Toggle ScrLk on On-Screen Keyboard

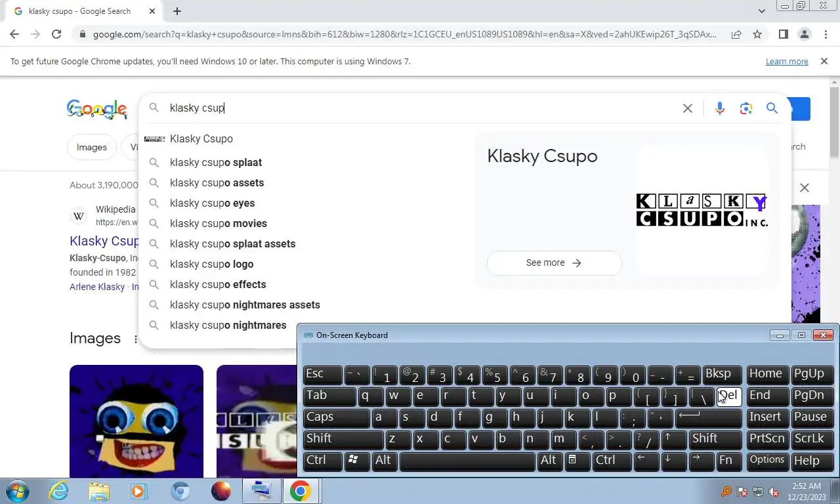pos(812,440)
